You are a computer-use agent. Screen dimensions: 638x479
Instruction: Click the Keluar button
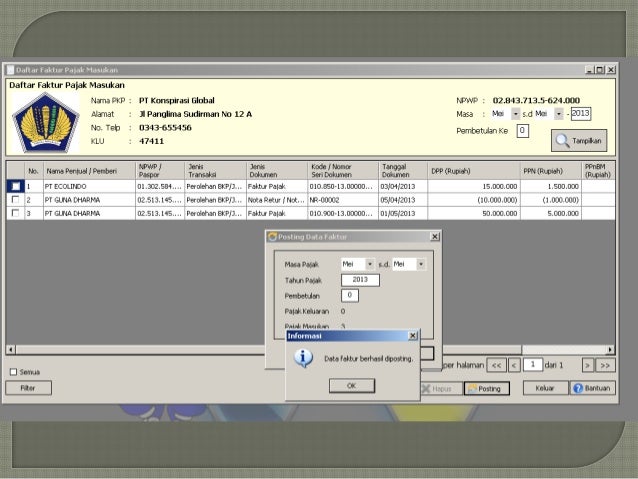tap(545, 388)
